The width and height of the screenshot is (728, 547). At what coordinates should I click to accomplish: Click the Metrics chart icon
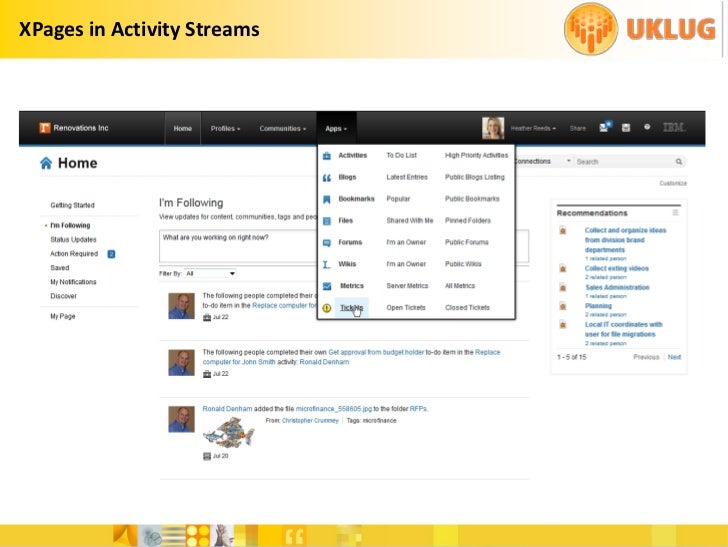point(327,287)
